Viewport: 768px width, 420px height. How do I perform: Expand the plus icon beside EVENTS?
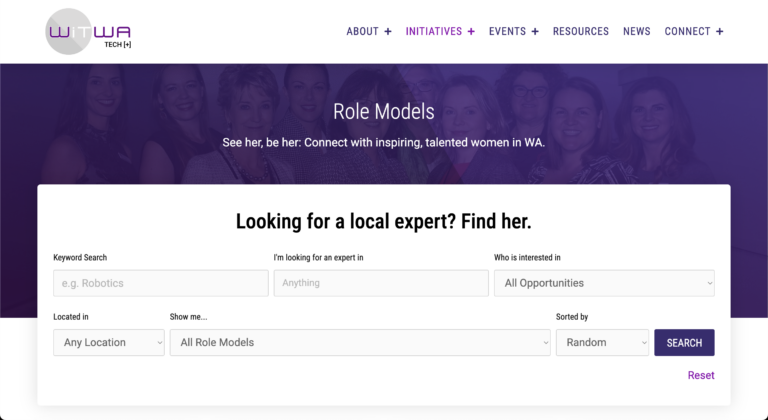pos(535,31)
